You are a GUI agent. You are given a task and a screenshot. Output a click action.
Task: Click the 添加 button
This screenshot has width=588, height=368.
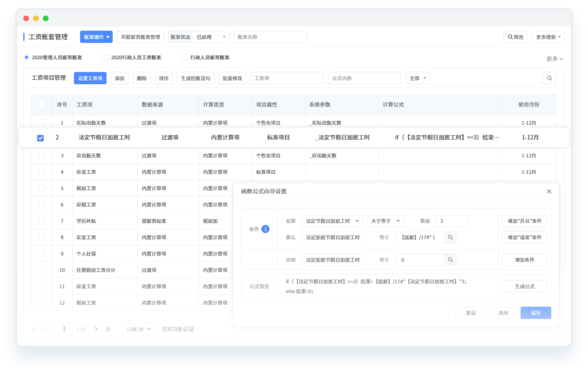pyautogui.click(x=120, y=78)
